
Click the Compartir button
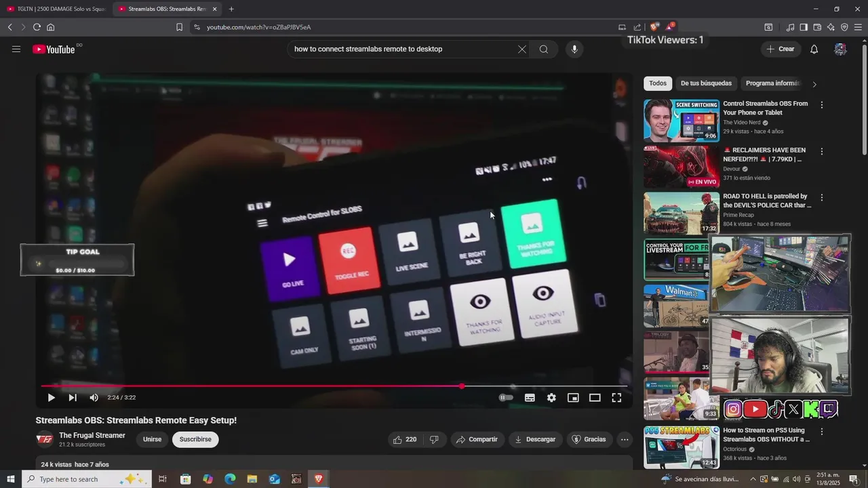(x=477, y=439)
